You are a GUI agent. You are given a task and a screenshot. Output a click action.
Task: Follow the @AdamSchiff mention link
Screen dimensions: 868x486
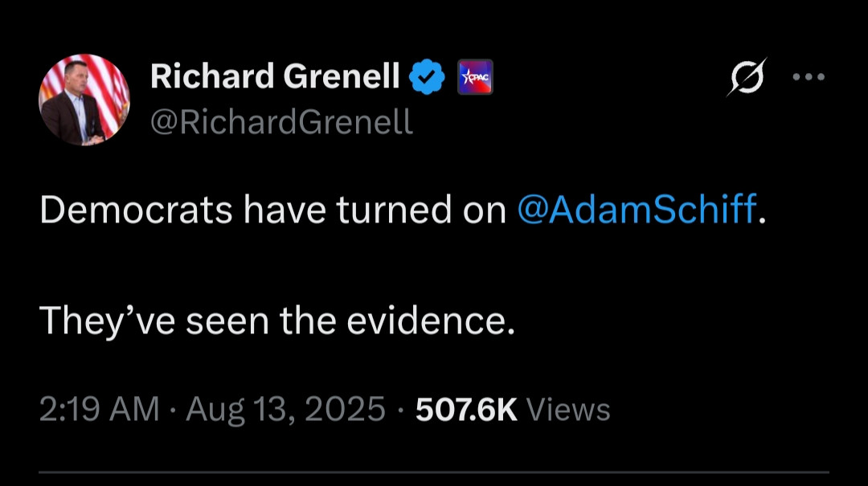[x=637, y=210]
